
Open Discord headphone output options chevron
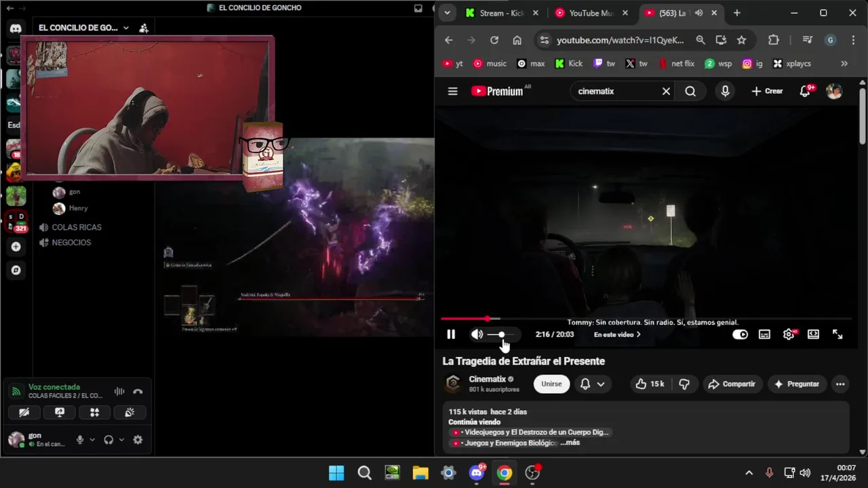tap(121, 439)
